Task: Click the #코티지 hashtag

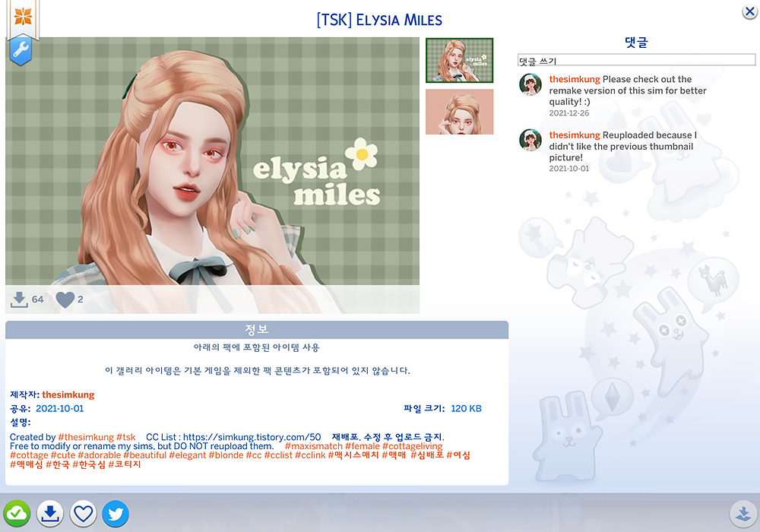Action: (x=125, y=464)
